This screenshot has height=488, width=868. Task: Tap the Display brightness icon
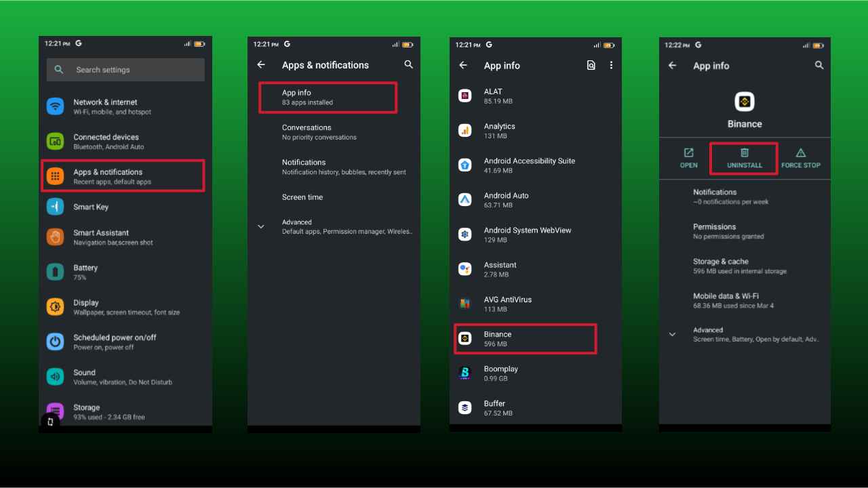55,307
